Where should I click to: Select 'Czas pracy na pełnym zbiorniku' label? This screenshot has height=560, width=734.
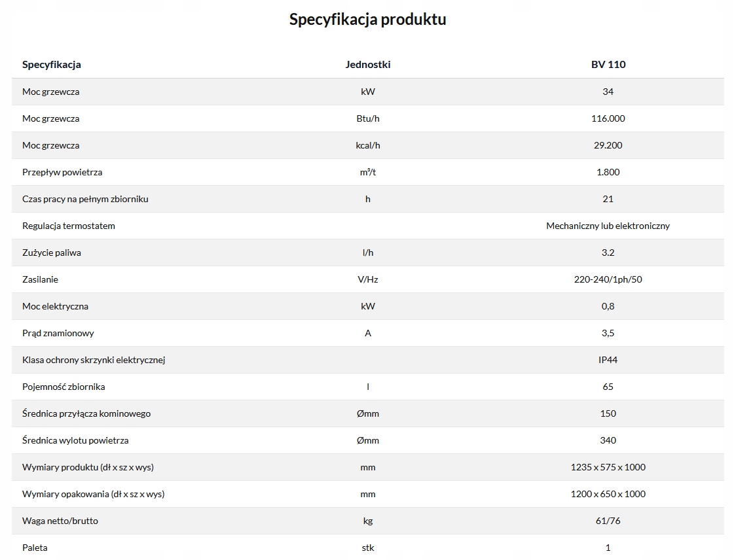[x=85, y=199]
